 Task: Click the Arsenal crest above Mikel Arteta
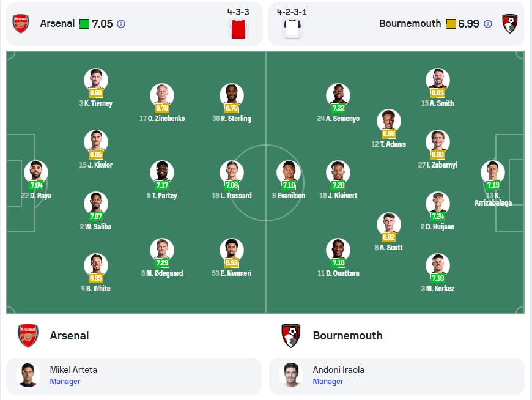pos(28,336)
